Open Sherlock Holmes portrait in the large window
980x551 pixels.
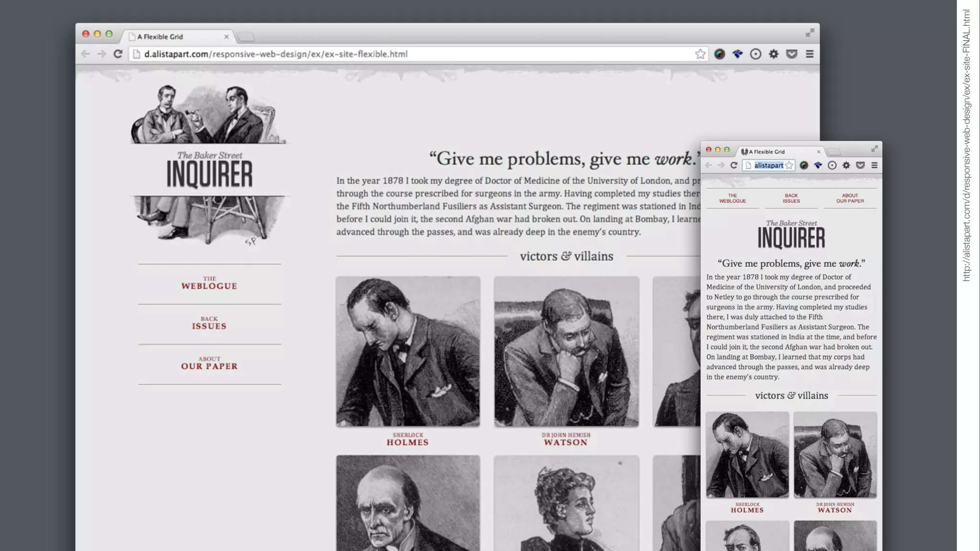click(x=408, y=351)
